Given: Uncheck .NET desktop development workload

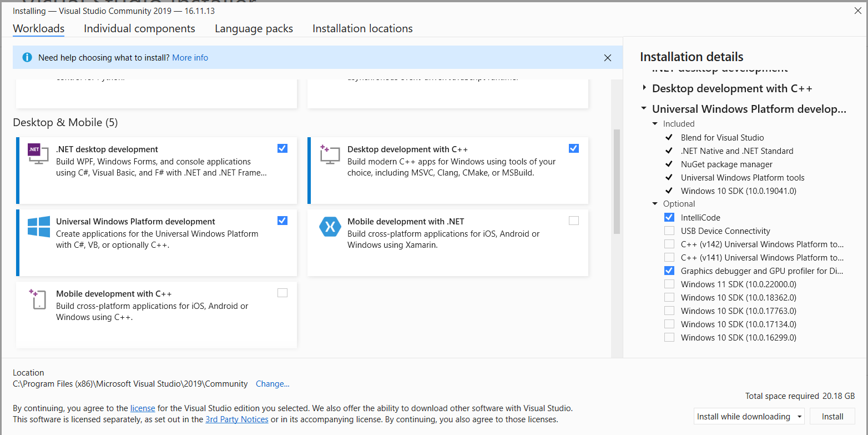Looking at the screenshot, I should pyautogui.click(x=282, y=148).
